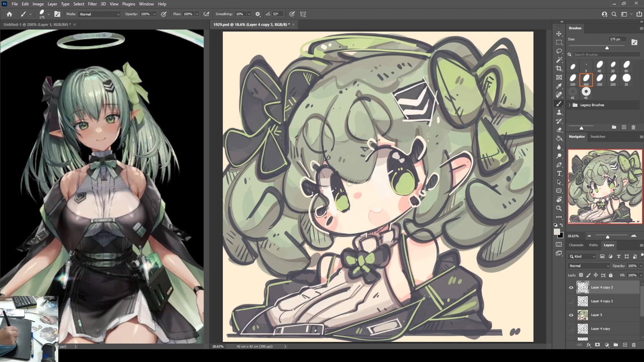Toggle symmetry paint butterfly icon
The image size is (644, 362).
pos(303,14)
